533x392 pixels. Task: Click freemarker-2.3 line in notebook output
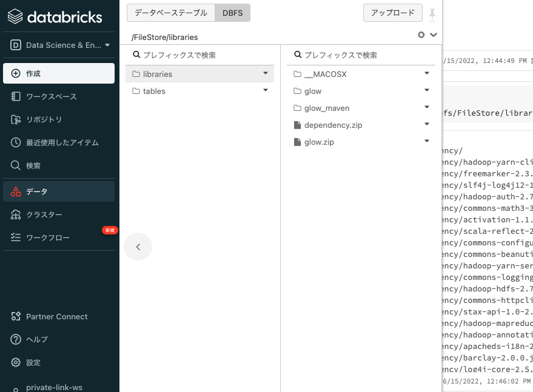[x=488, y=173]
